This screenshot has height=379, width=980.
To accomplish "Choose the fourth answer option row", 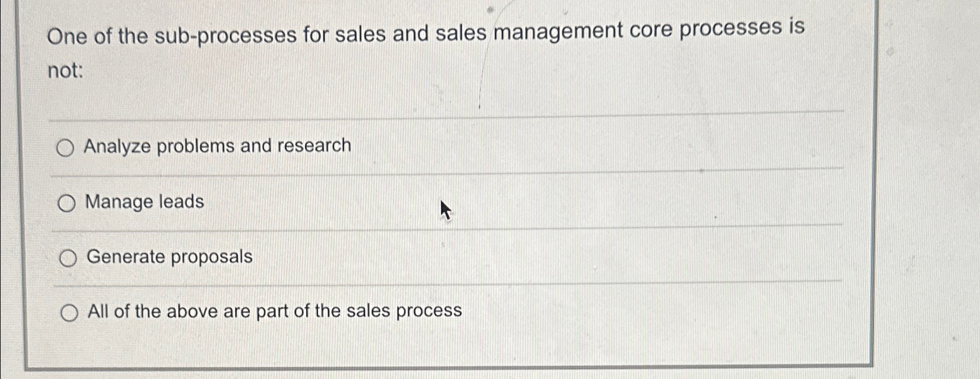I will pos(352,312).
